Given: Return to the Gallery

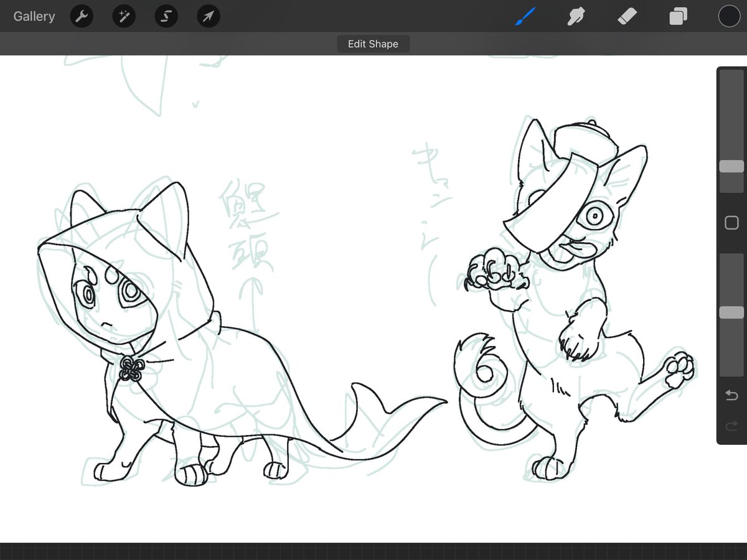Looking at the screenshot, I should (x=34, y=16).
